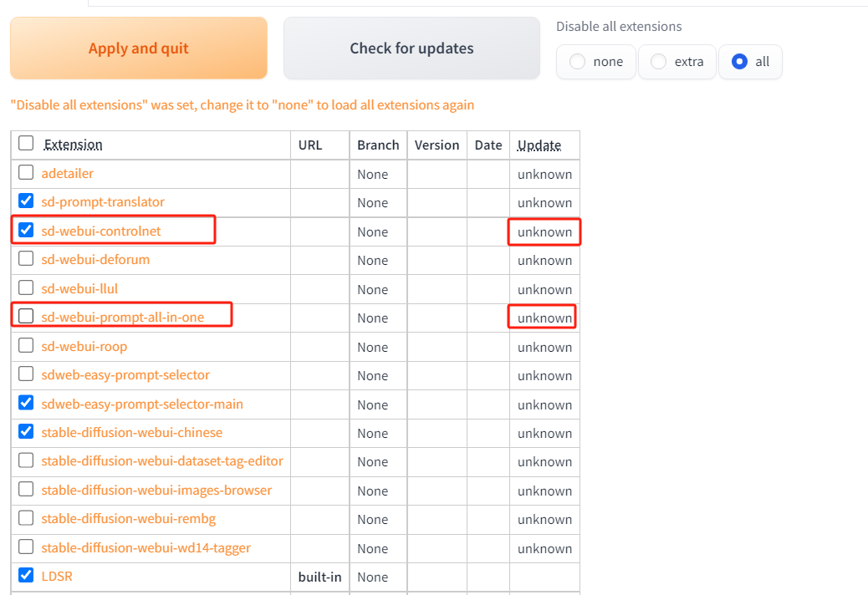Click the Update column header
The image size is (868, 595).
[539, 145]
